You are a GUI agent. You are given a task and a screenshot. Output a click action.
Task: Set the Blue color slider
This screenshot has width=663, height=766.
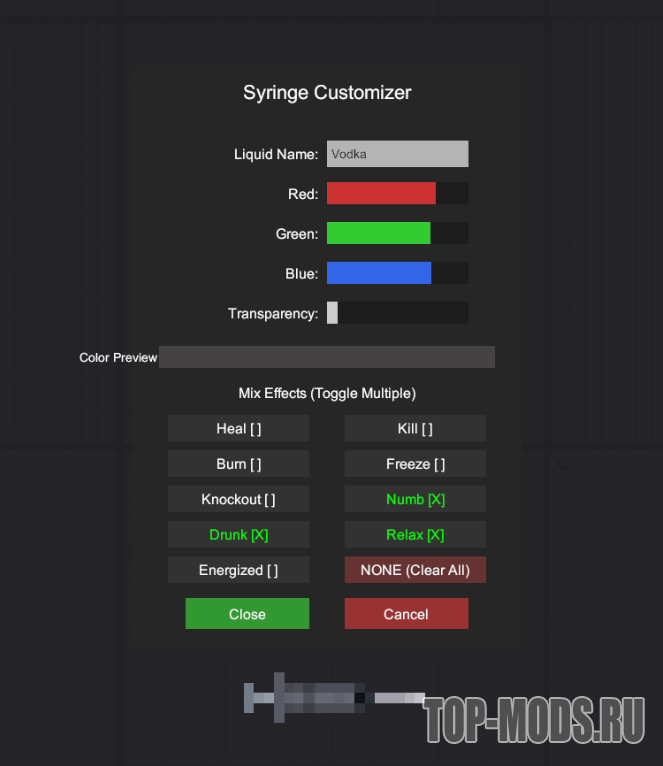pyautogui.click(x=397, y=273)
